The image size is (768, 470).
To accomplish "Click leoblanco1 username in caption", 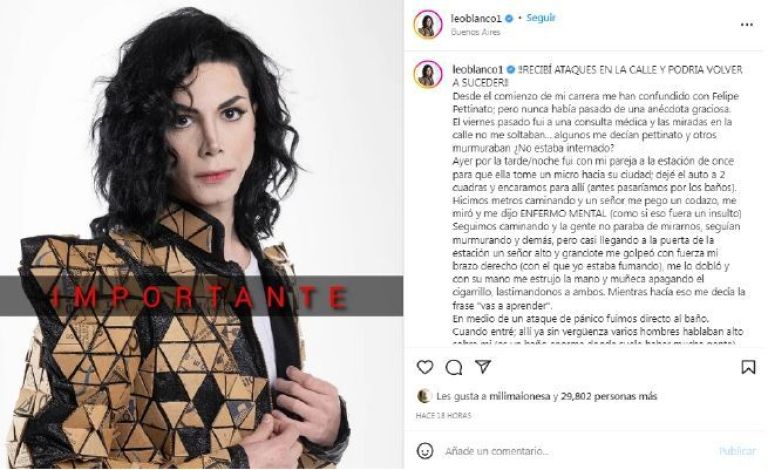I will click(x=478, y=70).
